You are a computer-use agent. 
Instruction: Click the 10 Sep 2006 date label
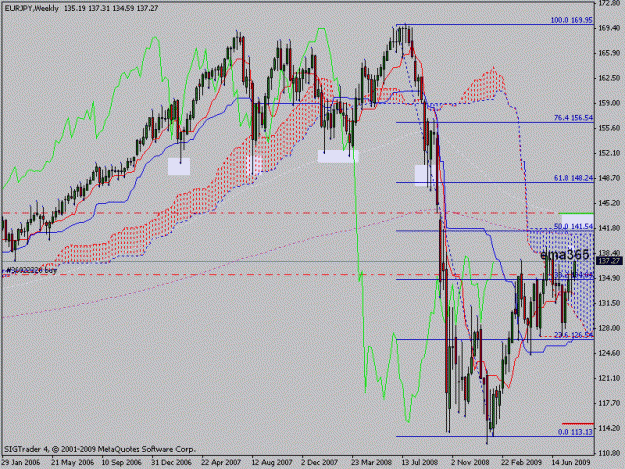coord(122,463)
